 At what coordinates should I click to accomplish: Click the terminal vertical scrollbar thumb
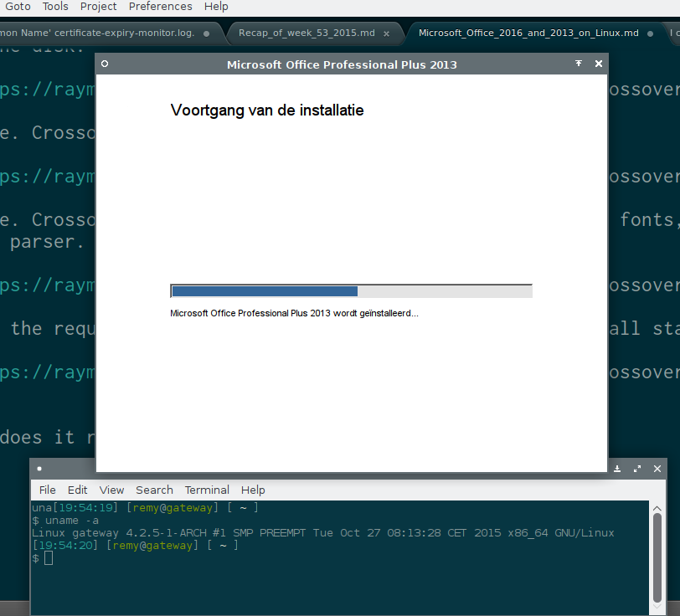(x=657, y=558)
